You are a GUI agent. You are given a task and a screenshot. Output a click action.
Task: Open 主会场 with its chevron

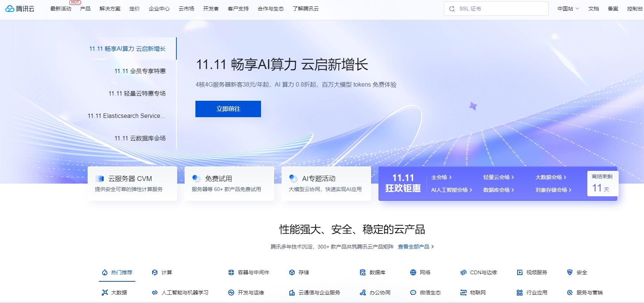click(x=442, y=177)
